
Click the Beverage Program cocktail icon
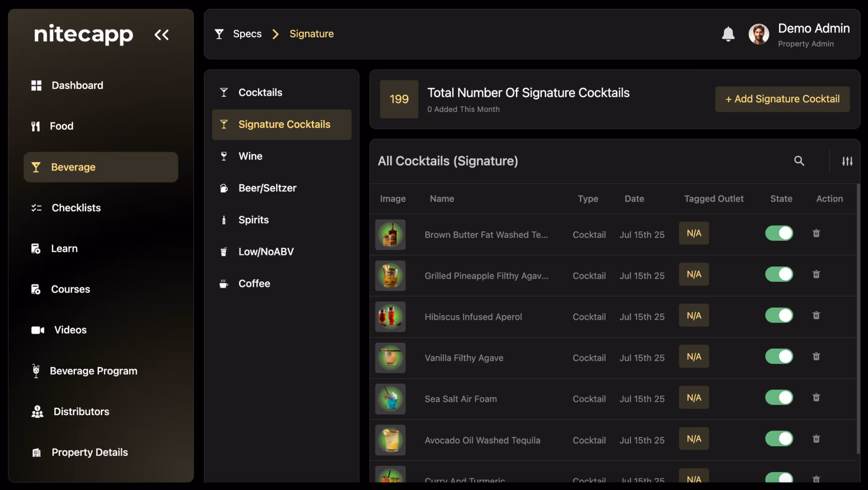(36, 371)
